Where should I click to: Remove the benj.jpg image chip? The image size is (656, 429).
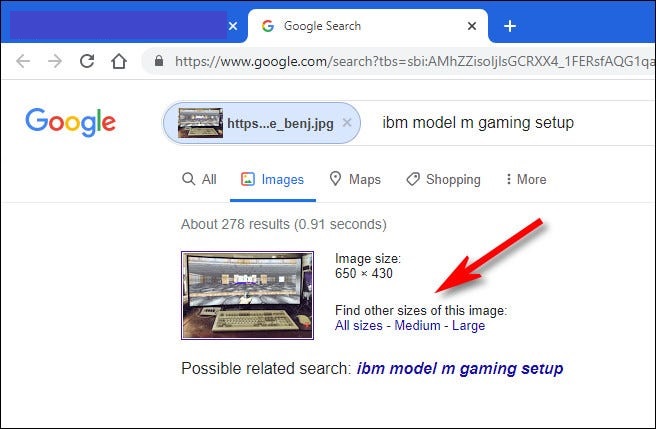(347, 123)
